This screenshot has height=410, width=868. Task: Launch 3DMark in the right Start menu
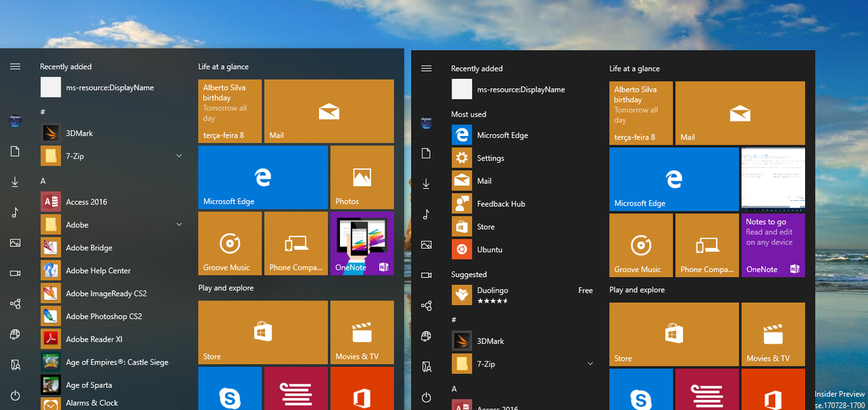coord(524,341)
